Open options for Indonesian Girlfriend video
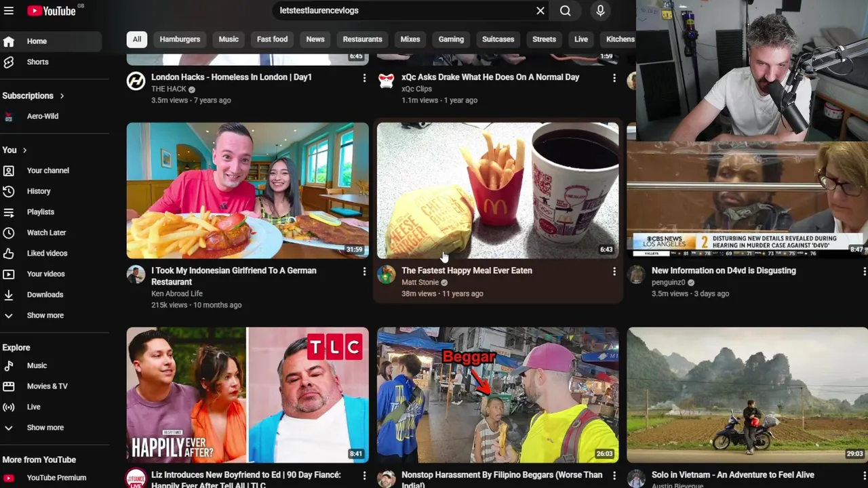The image size is (868, 488). (x=364, y=272)
